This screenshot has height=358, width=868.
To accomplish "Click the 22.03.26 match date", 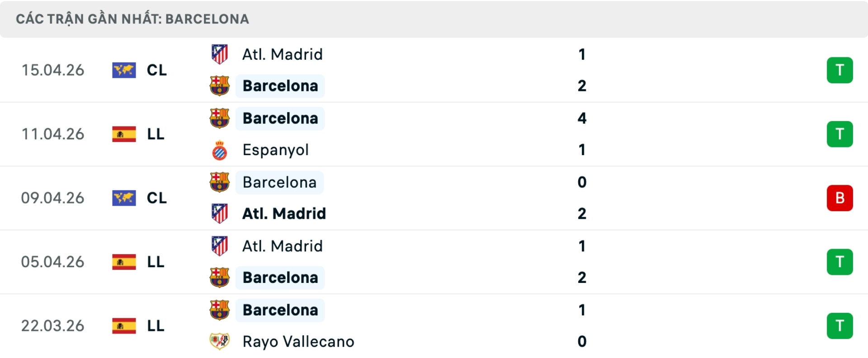I will (x=53, y=326).
